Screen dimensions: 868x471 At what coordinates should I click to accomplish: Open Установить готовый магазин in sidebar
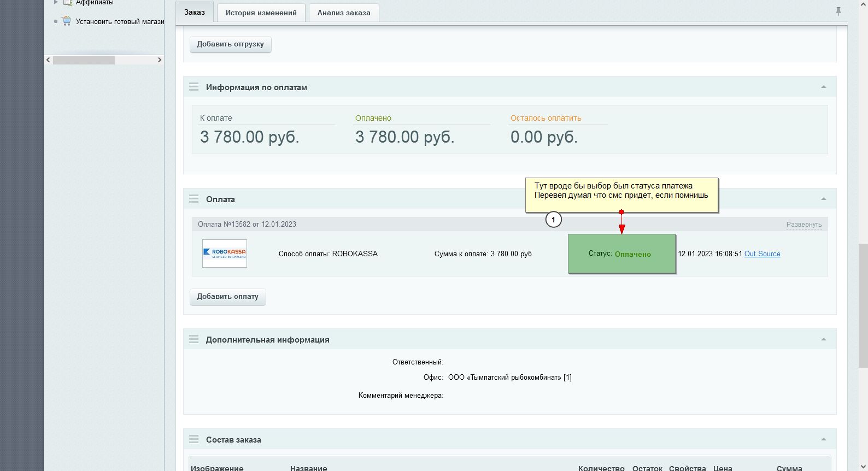[120, 21]
